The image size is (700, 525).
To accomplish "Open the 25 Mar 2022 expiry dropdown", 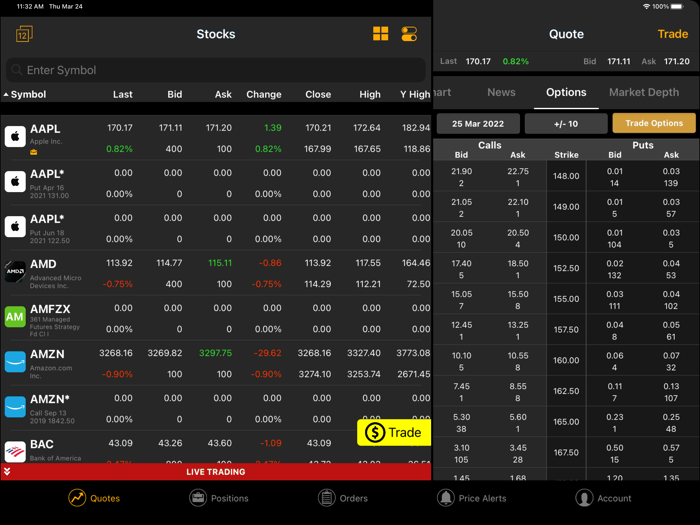I will point(478,124).
